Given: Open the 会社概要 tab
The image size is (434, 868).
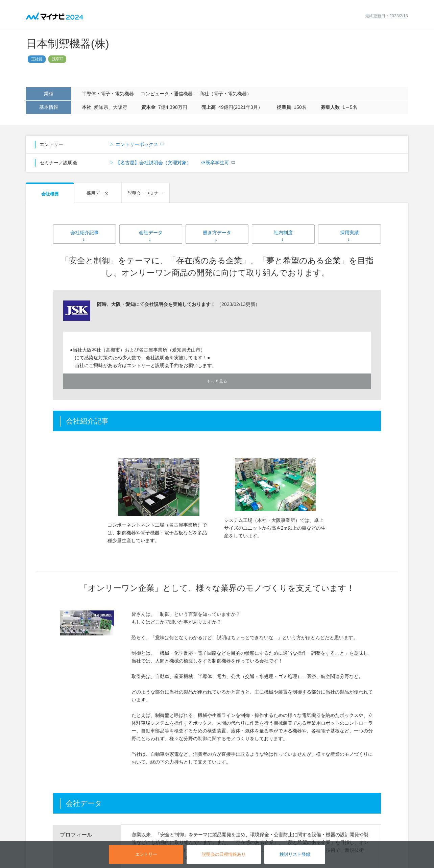Looking at the screenshot, I should click(x=50, y=193).
